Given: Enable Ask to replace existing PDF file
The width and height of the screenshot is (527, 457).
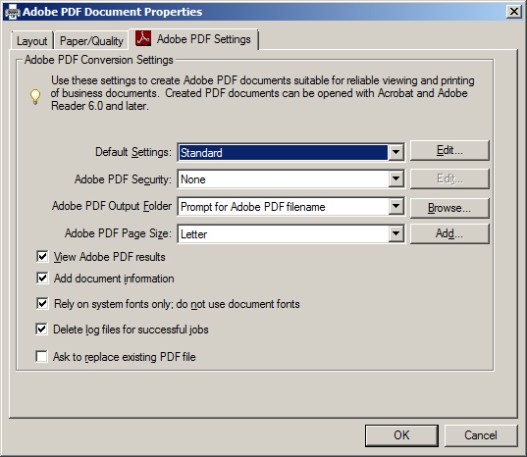Looking at the screenshot, I should tap(41, 357).
